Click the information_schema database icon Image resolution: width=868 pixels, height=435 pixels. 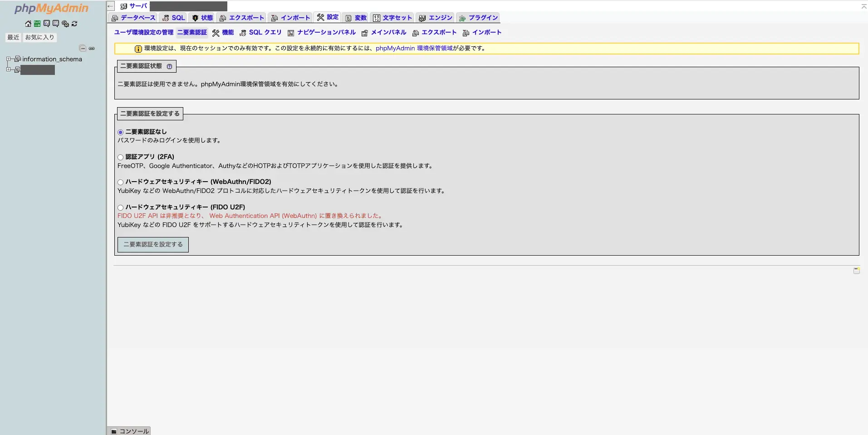18,59
